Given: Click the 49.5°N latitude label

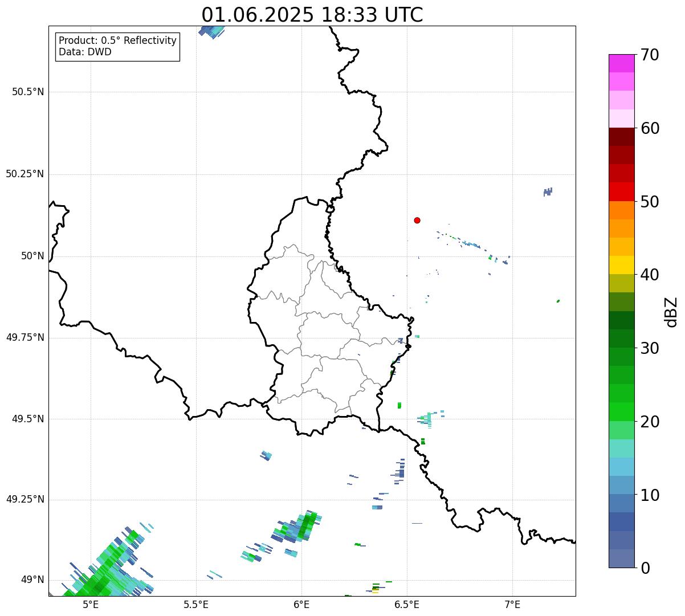Looking at the screenshot, I should [x=28, y=419].
